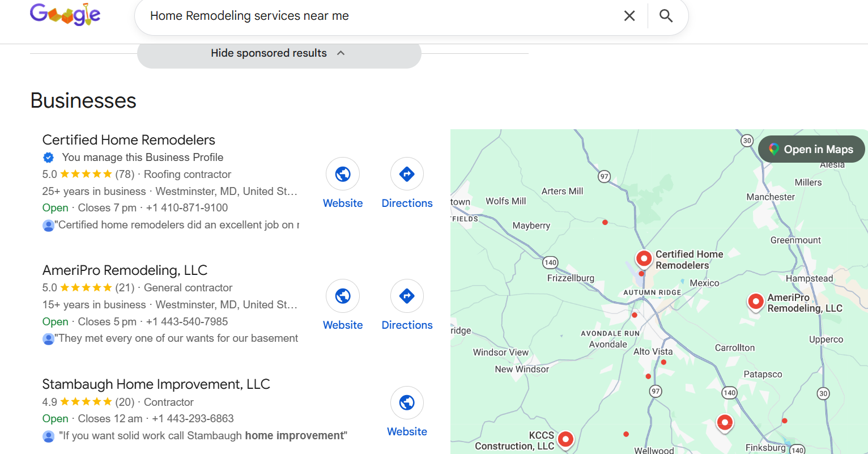Open AmeriPro Remodeling, LLC business listing

click(x=125, y=270)
